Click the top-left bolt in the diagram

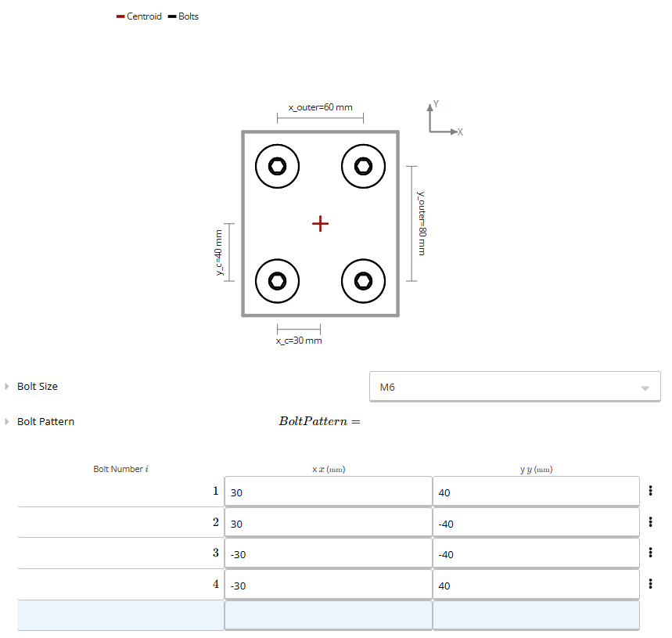click(x=277, y=167)
